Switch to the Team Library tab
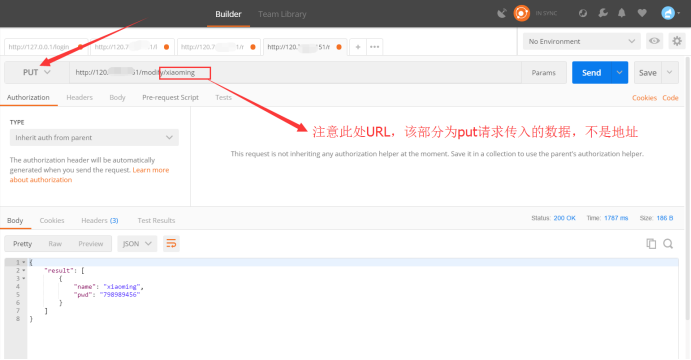Screen dimensions: 691x360 tap(282, 14)
